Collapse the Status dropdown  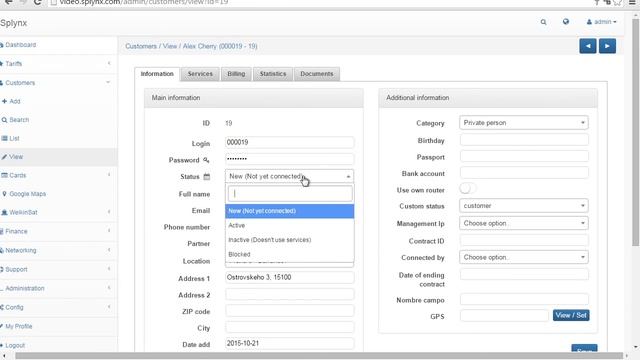[289, 176]
